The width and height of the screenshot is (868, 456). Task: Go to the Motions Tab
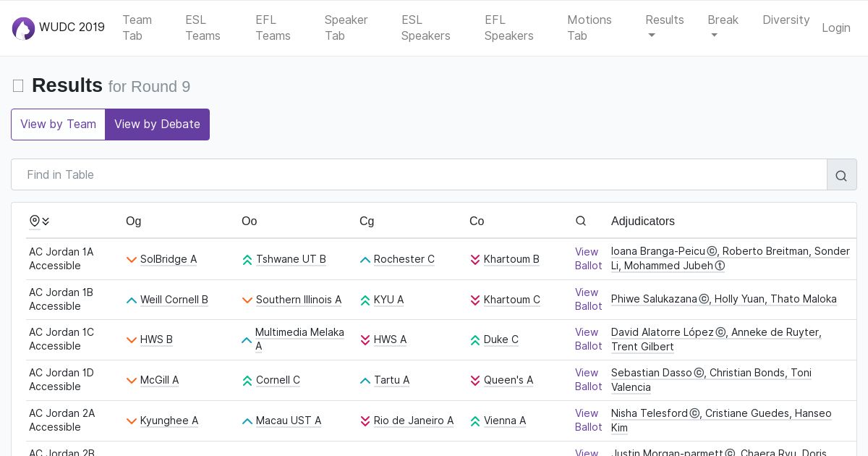coord(589,28)
